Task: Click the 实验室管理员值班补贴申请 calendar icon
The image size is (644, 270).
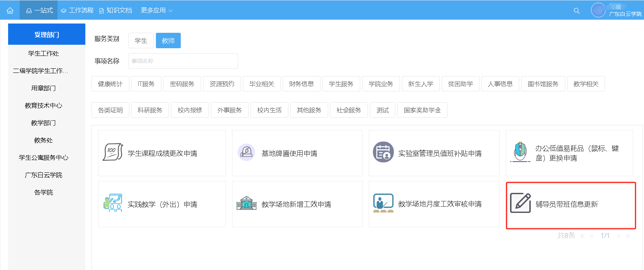Action: coord(383,152)
